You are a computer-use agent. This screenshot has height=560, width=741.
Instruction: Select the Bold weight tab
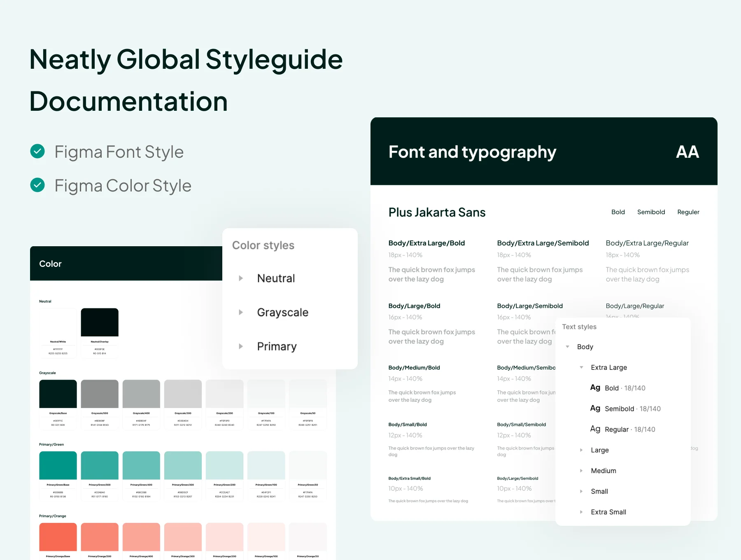pyautogui.click(x=618, y=212)
